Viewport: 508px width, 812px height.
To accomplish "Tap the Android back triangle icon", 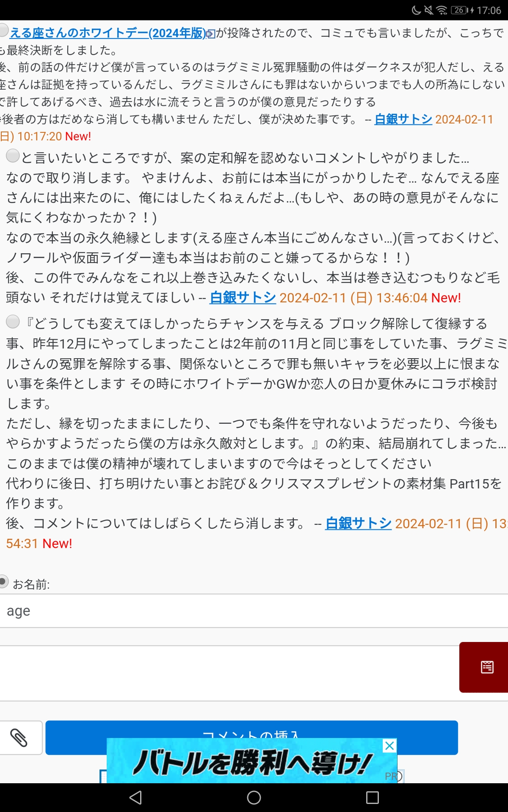I will coord(135,798).
